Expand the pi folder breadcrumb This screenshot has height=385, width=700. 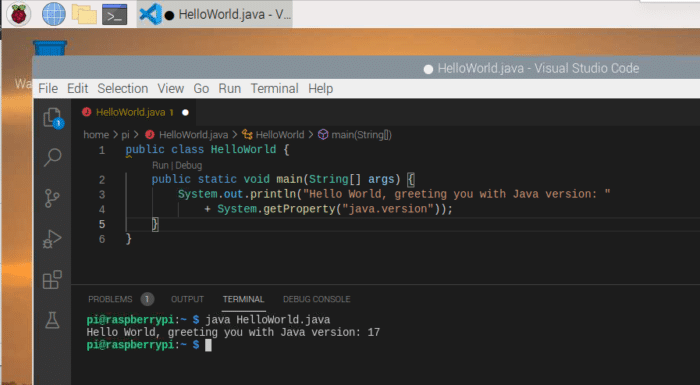(x=125, y=135)
